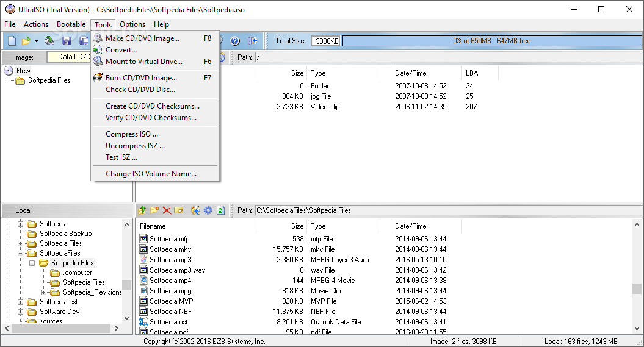The height and width of the screenshot is (347, 644).
Task: Open the Options menu
Action: [x=132, y=24]
